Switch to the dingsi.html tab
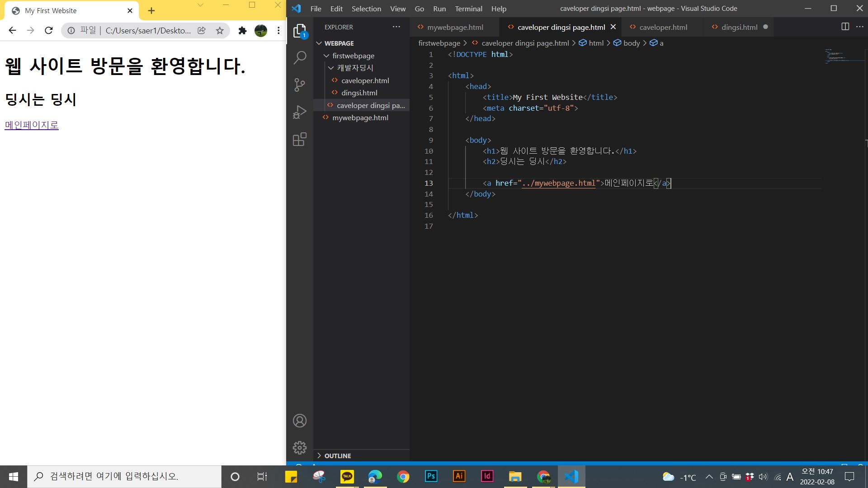 click(739, 27)
